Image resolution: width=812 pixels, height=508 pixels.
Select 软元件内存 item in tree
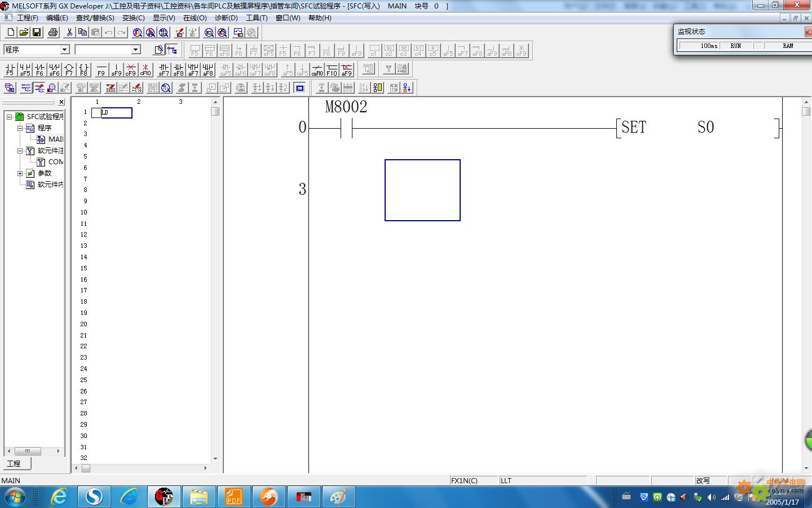50,185
